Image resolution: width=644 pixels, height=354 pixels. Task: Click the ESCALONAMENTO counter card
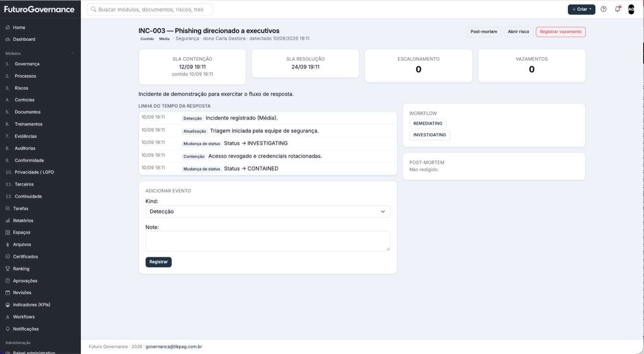(419, 66)
